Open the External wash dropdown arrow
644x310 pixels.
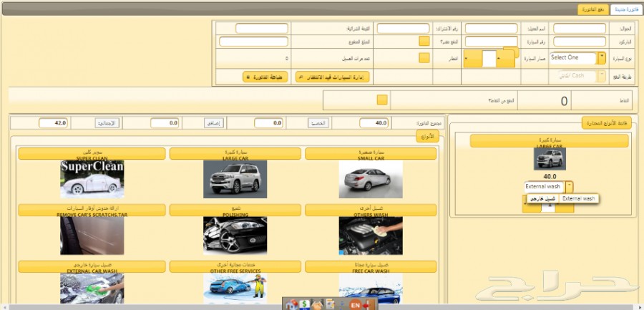click(x=570, y=187)
